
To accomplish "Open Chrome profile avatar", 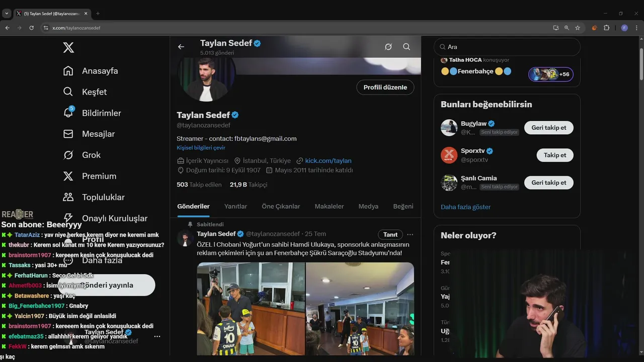I will click(624, 28).
